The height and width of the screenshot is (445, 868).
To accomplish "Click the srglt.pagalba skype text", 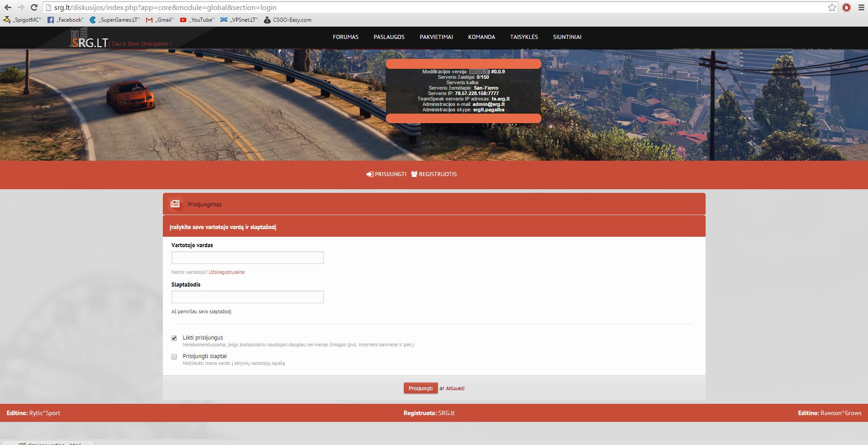I will point(489,110).
